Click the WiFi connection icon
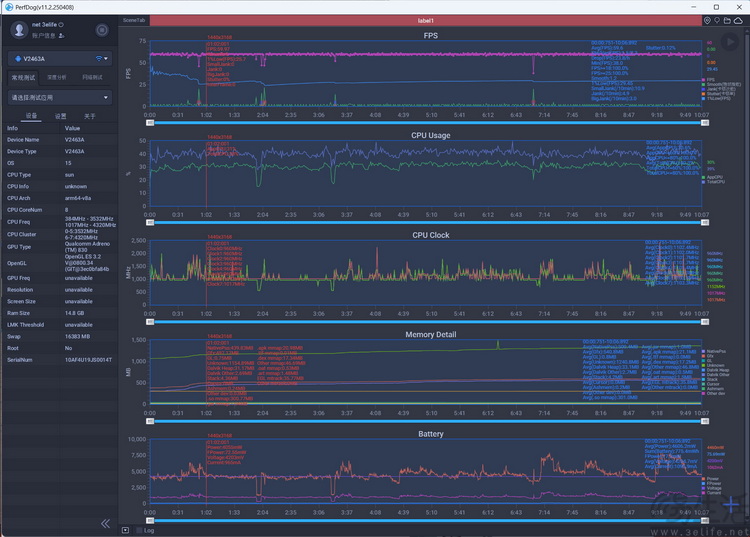This screenshot has height=537, width=750. [x=99, y=59]
